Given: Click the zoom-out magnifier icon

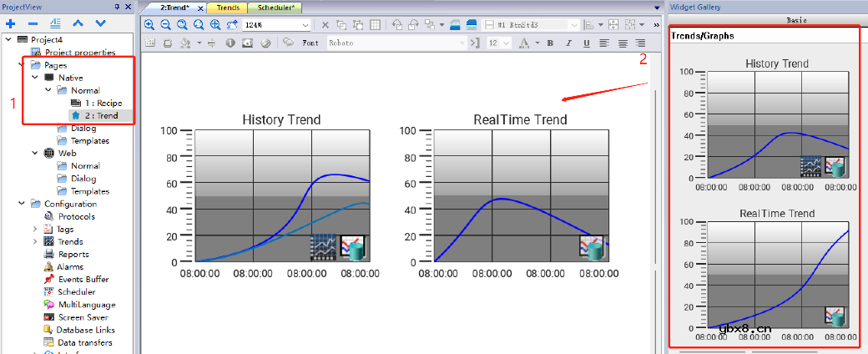Looking at the screenshot, I should 165,25.
